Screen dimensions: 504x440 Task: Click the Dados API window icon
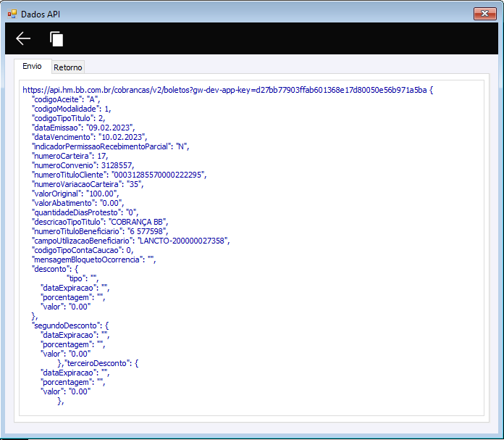tap(12, 14)
